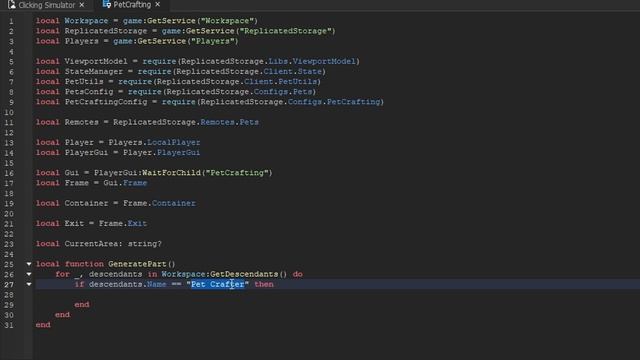Screen dimensions: 640x360
Task: Click ViewportModel variable on line 5
Action: 96,61
